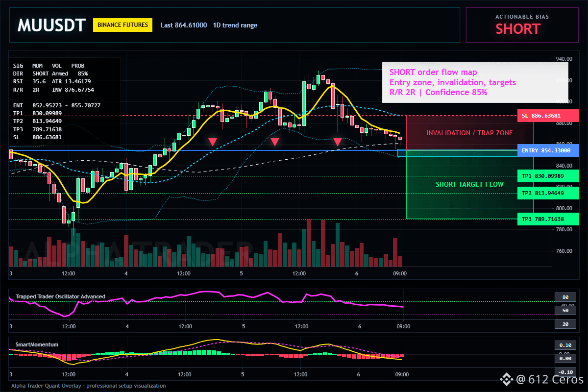The height and width of the screenshot is (392, 588).
Task: Click the oscillator 20 level label
Action: click(x=565, y=324)
